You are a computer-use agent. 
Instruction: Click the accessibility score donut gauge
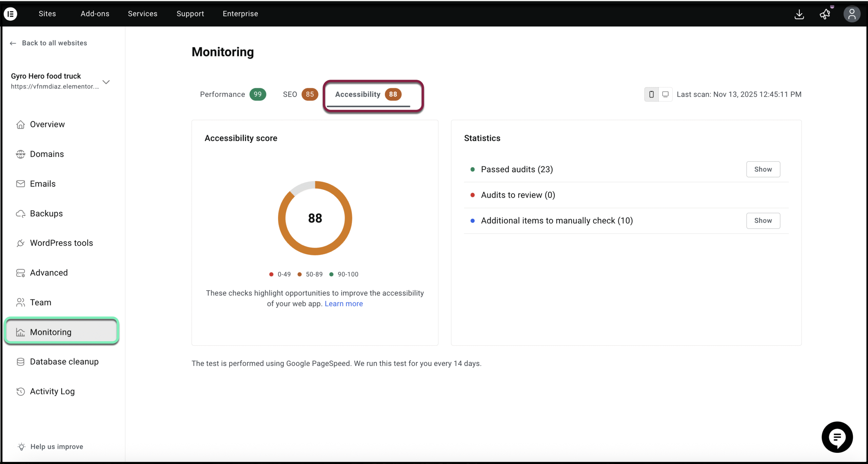(315, 218)
